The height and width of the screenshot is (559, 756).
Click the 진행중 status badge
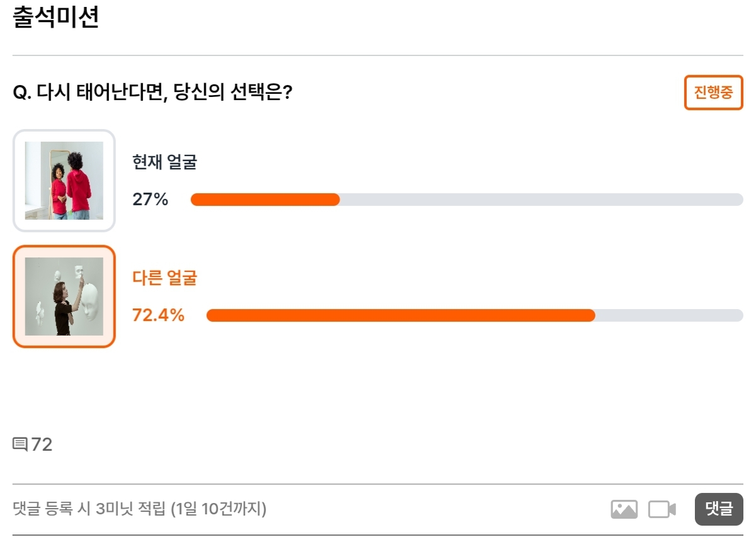(x=714, y=93)
